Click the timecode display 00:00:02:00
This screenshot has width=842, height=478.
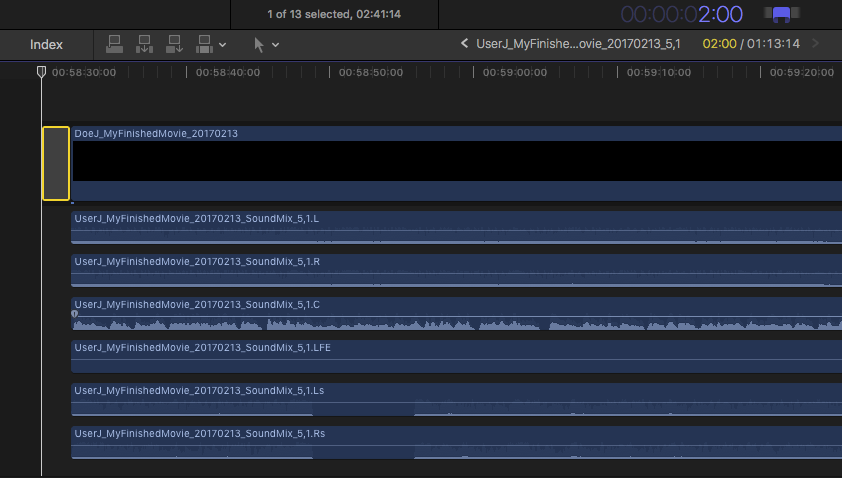pyautogui.click(x=681, y=15)
